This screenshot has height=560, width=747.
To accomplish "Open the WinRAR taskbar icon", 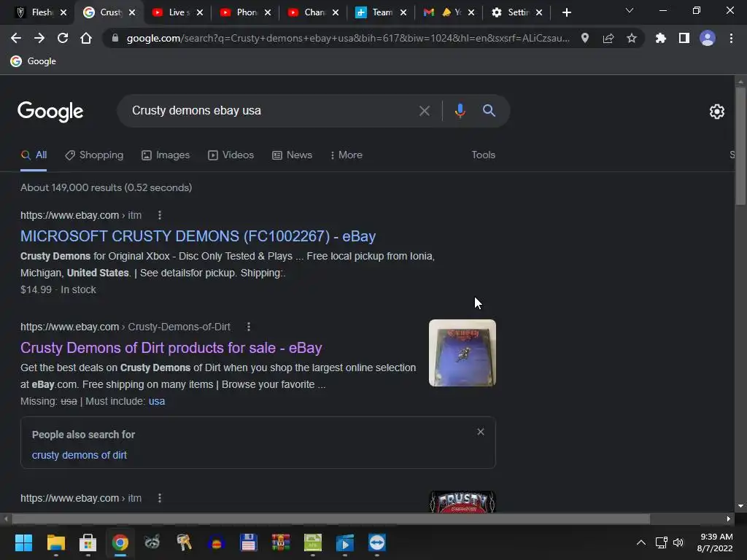I will (x=281, y=542).
